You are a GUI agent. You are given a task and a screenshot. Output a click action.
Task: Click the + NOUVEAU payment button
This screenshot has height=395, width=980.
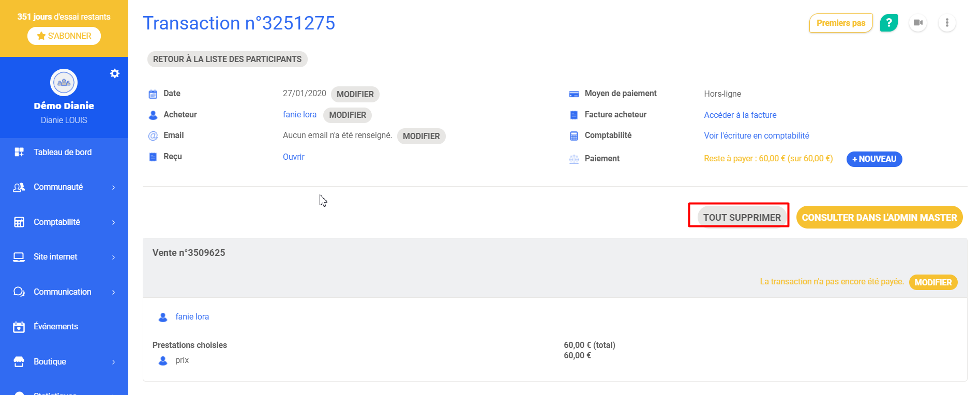pyautogui.click(x=875, y=159)
